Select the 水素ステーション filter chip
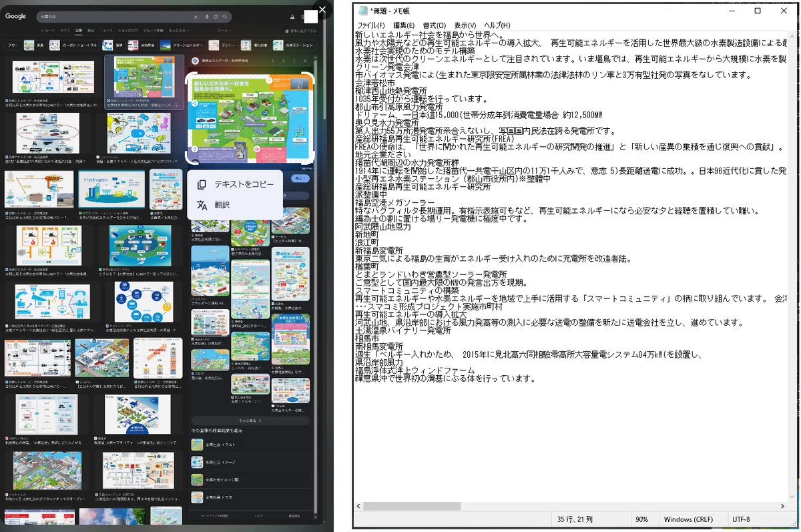Screen dimensions: 801x532 click(x=294, y=45)
